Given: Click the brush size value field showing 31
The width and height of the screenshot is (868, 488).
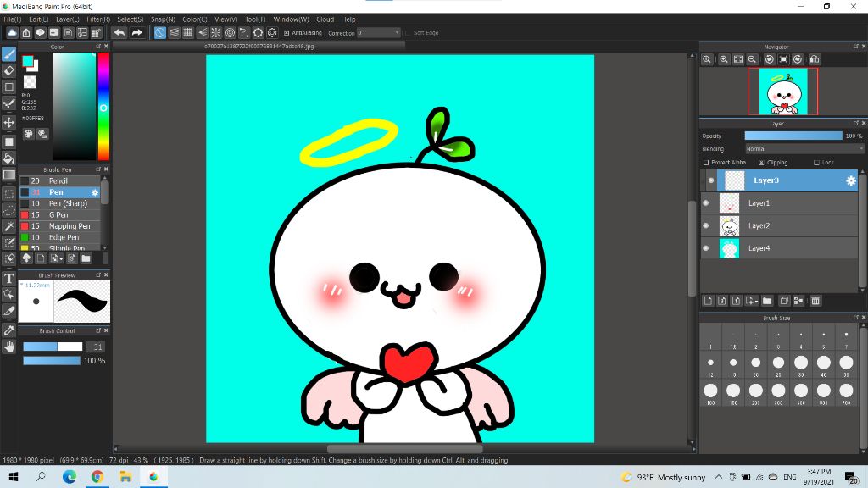Looking at the screenshot, I should coord(97,347).
